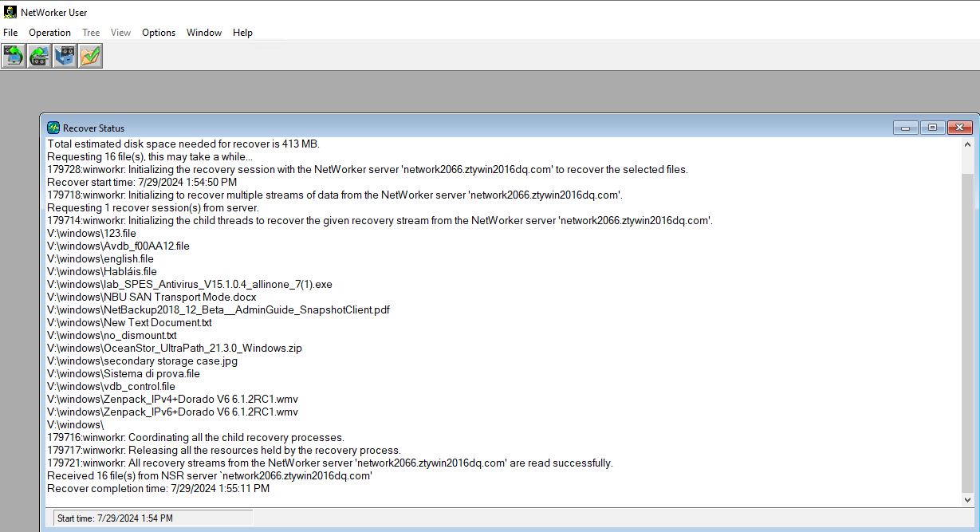Click the 179714 'child threads' line

click(x=380, y=221)
